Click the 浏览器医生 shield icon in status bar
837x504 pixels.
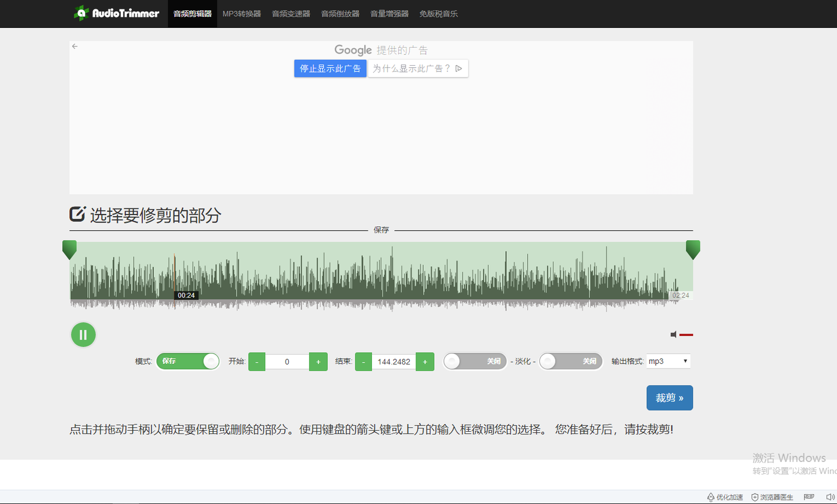(x=754, y=497)
